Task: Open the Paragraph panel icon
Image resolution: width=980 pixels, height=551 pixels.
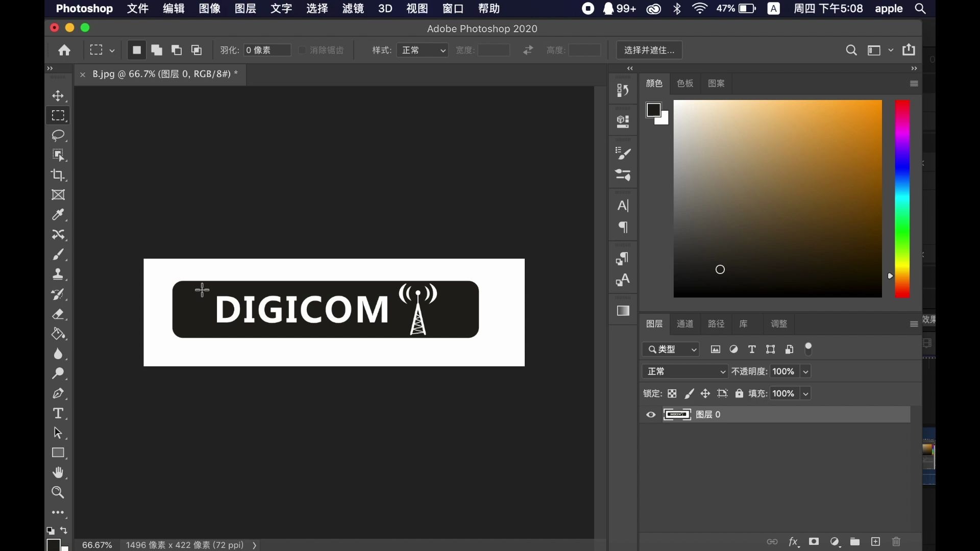Action: pyautogui.click(x=623, y=227)
